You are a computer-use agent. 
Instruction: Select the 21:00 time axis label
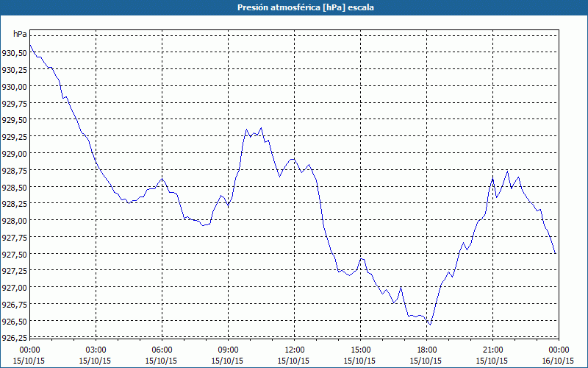point(492,350)
